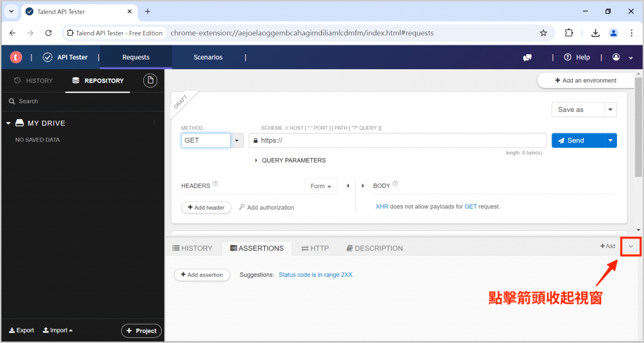The width and height of the screenshot is (644, 343).
Task: Collapse body pane with right arrow
Action: [363, 186]
